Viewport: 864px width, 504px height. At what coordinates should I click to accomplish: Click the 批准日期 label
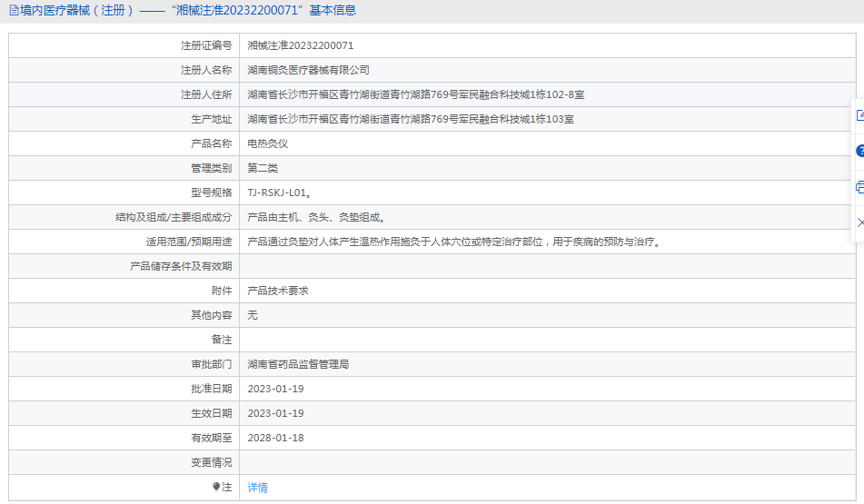point(212,389)
